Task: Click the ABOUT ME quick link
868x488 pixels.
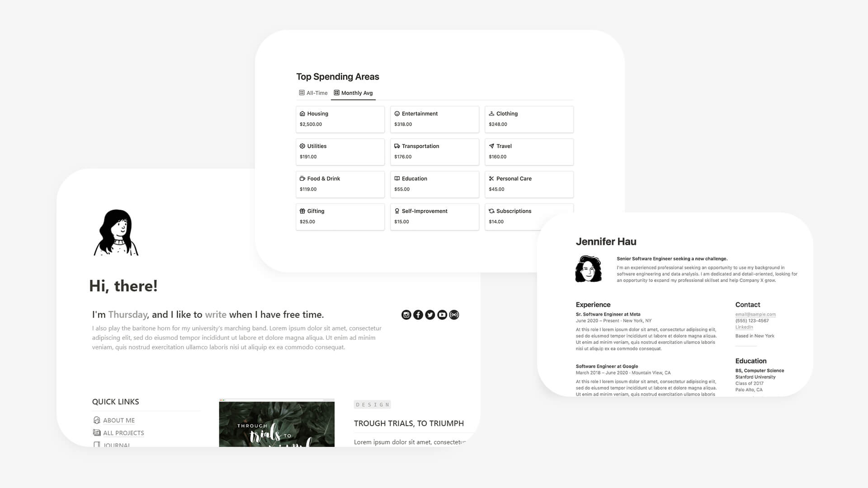Action: [x=118, y=420]
